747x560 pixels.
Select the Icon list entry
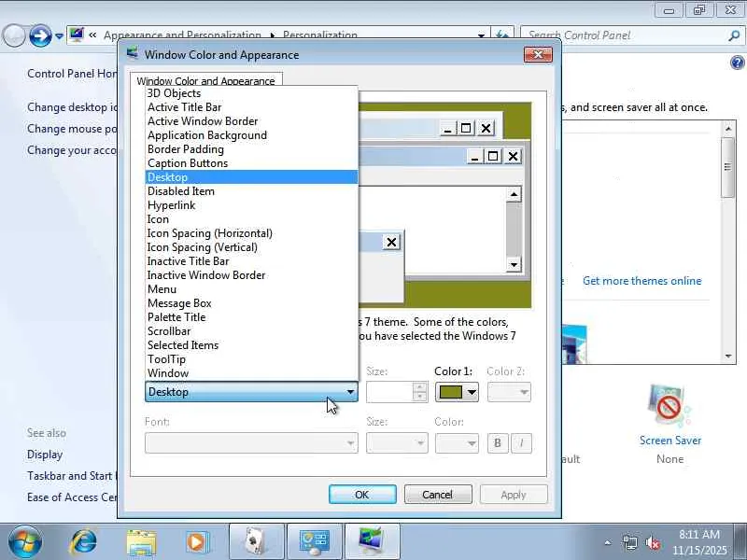[x=251, y=219]
